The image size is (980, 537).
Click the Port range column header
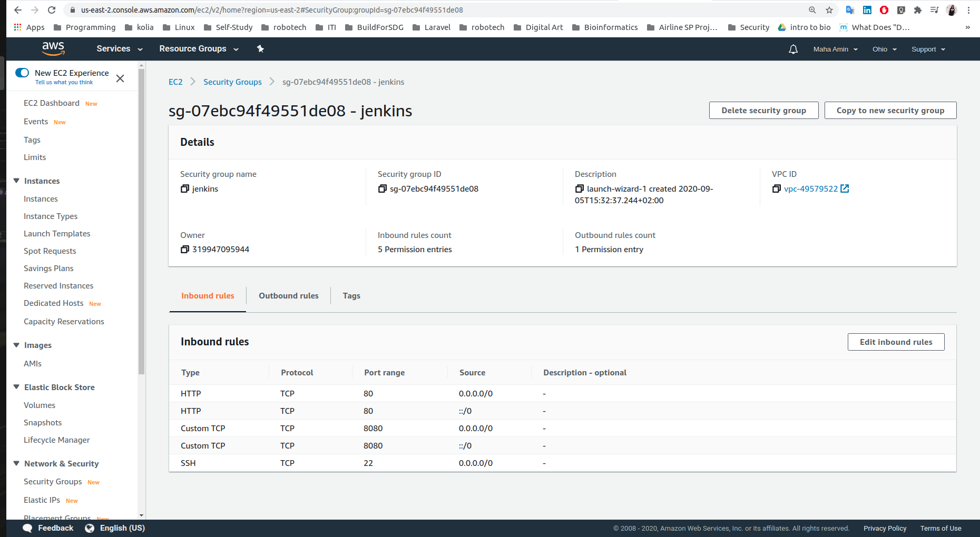click(385, 372)
